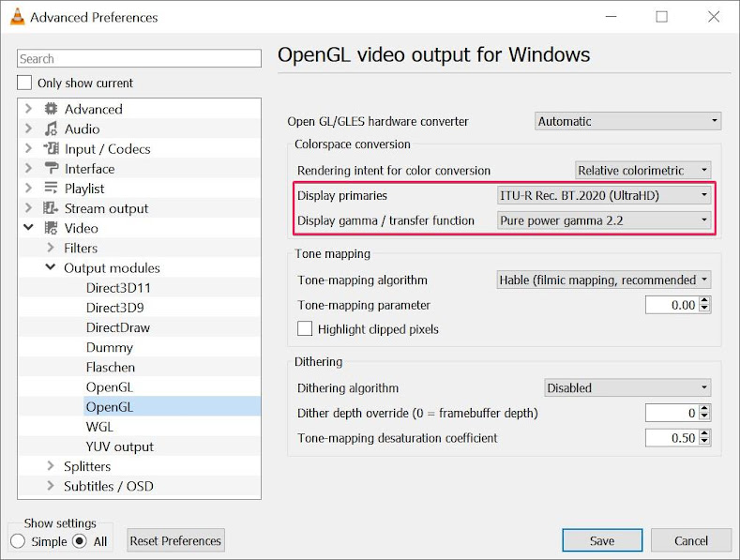Select YUV output module
This screenshot has height=560, width=740.
click(x=120, y=446)
